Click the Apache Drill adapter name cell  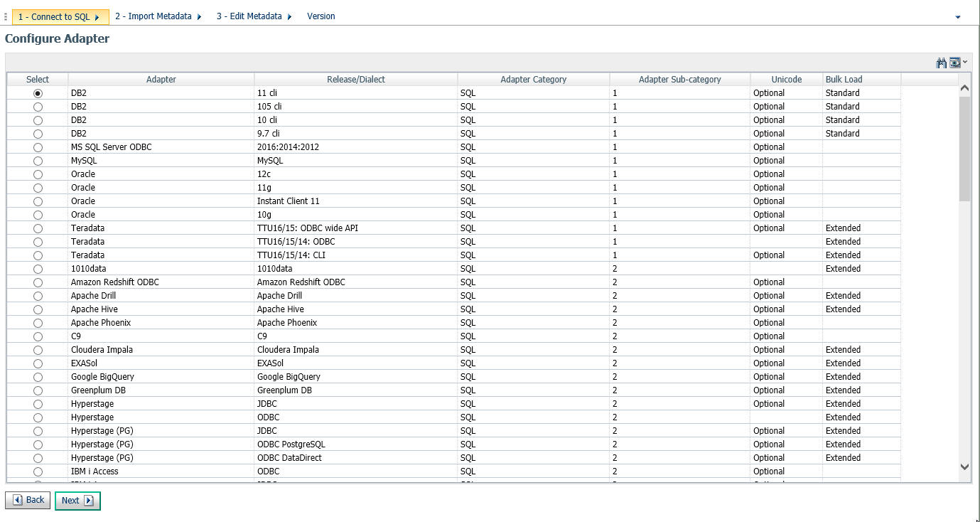[161, 296]
